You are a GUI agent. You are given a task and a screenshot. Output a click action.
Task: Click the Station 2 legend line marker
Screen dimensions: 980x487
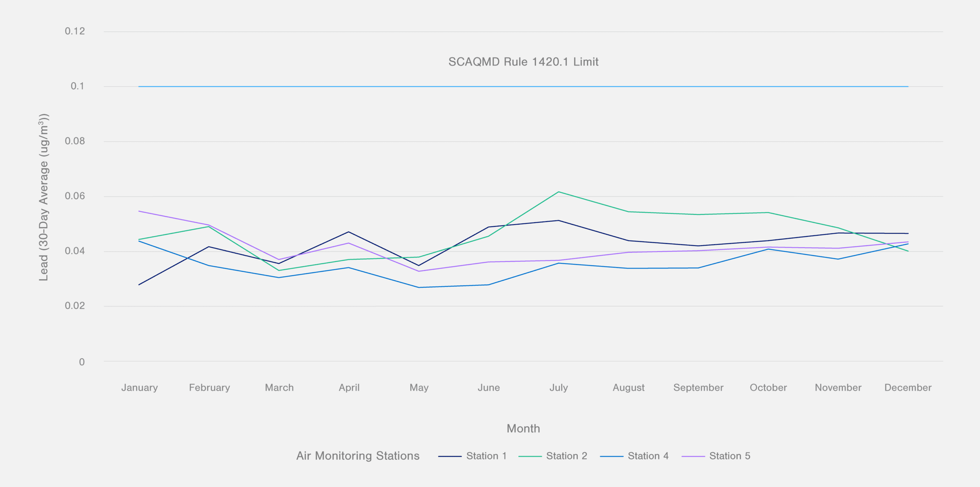tap(530, 456)
